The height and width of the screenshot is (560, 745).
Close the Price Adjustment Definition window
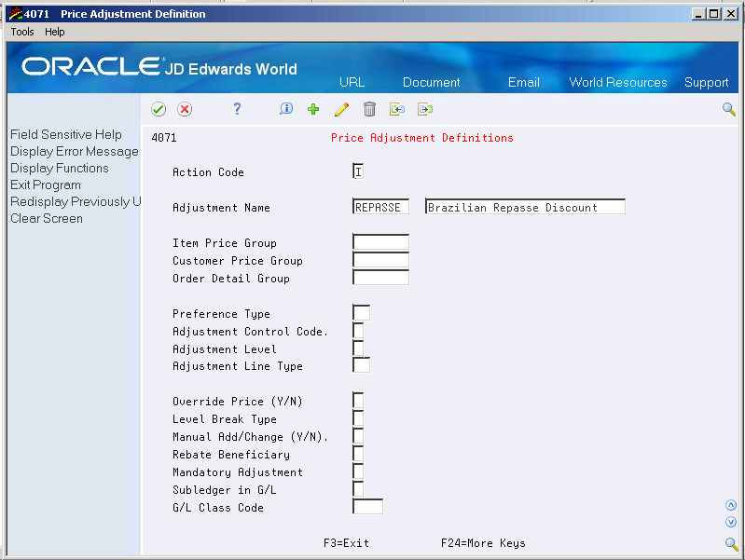(x=731, y=14)
